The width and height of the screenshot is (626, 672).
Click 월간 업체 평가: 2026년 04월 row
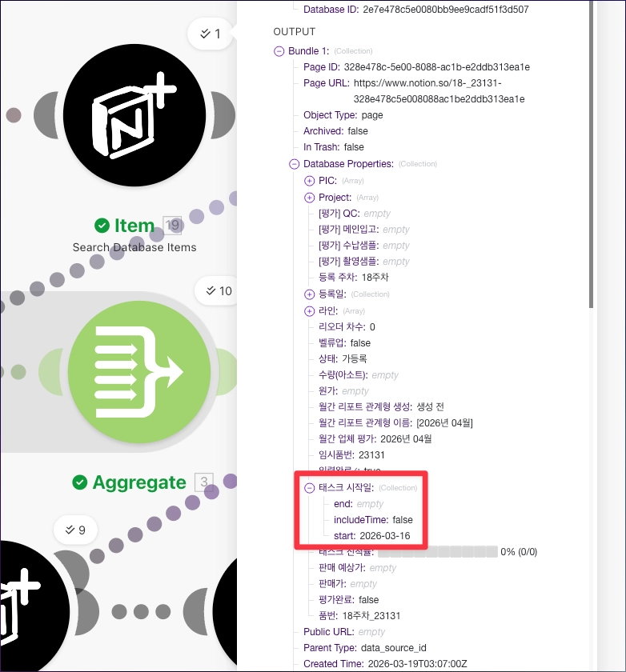pyautogui.click(x=375, y=439)
